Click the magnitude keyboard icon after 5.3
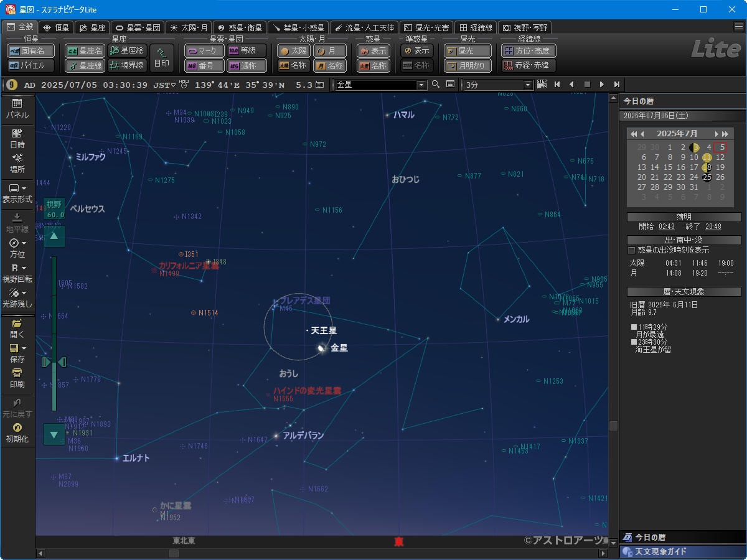747x560 pixels. [320, 85]
